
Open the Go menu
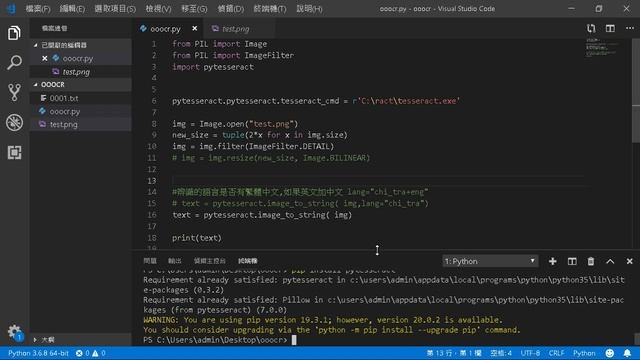click(x=194, y=9)
